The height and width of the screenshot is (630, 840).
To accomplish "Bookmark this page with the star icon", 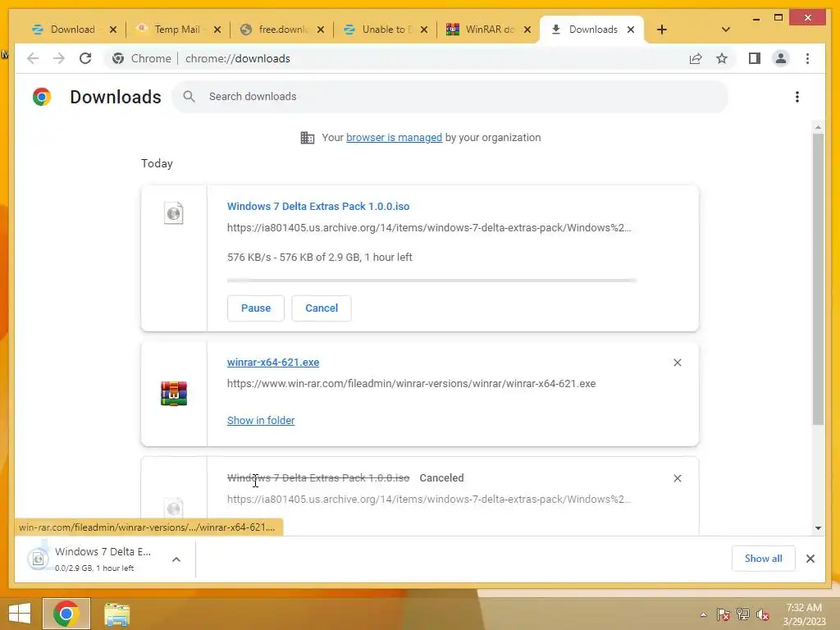I will (722, 58).
